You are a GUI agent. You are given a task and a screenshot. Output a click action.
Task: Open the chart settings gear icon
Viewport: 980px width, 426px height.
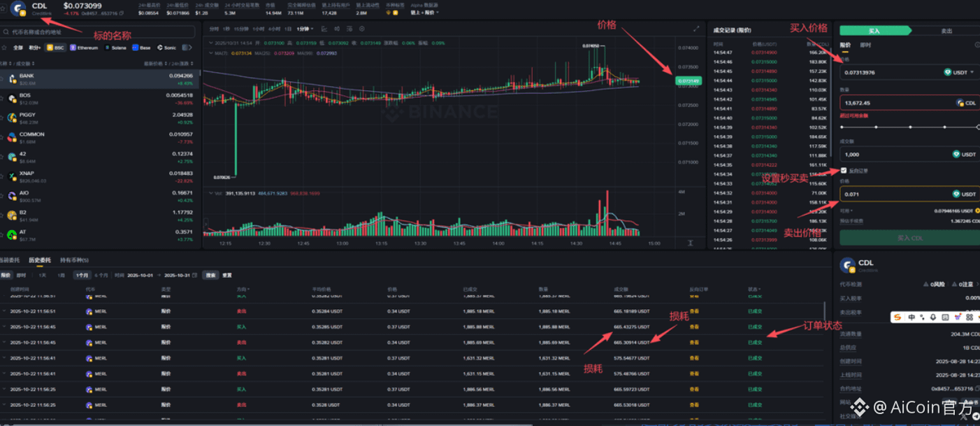[x=361, y=29]
